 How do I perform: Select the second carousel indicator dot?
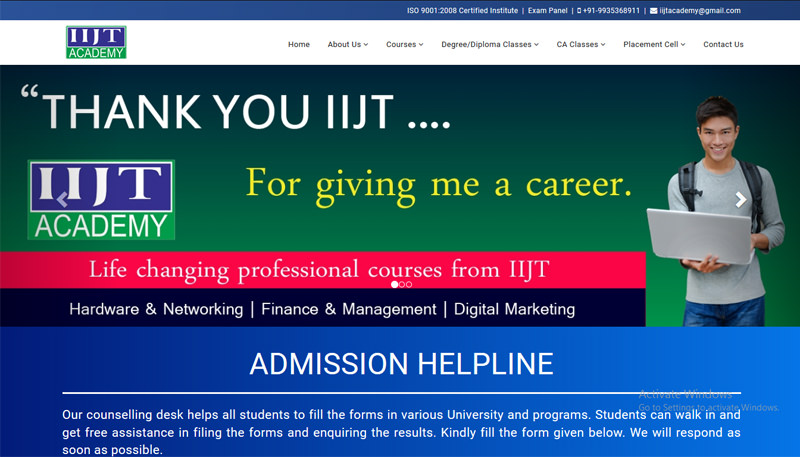coord(401,284)
